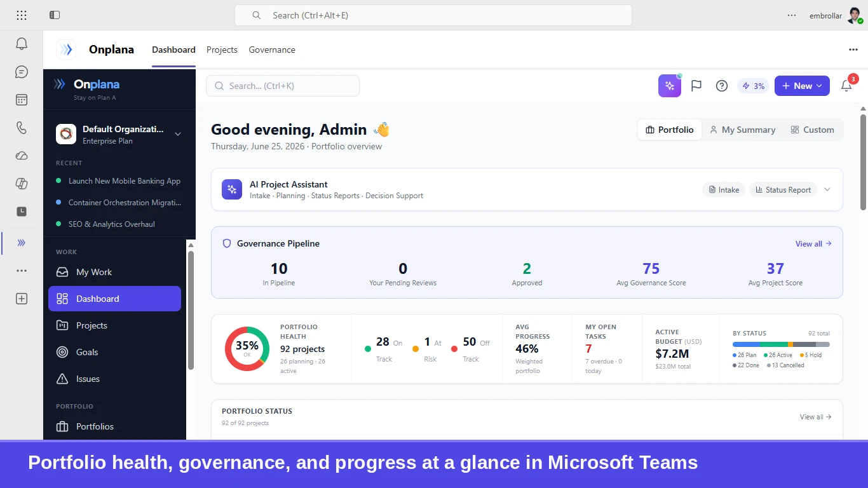
Task: Click the 50 Off Track count
Action: 470,342
